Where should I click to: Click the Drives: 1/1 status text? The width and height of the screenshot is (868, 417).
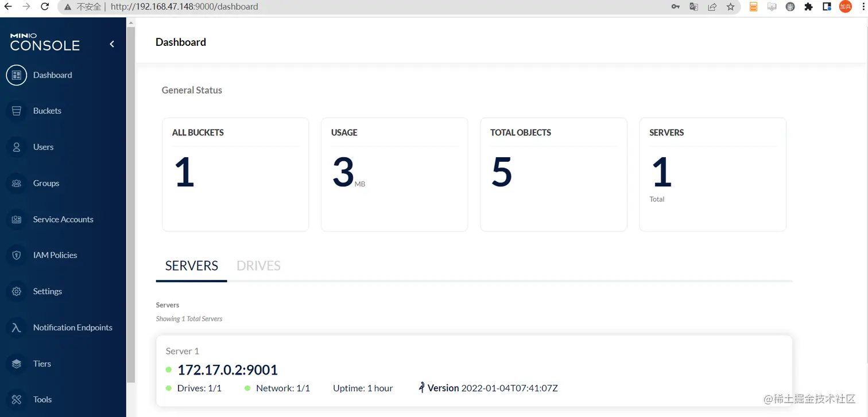pos(199,388)
